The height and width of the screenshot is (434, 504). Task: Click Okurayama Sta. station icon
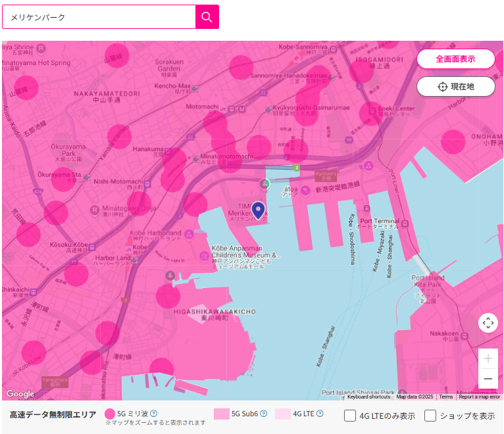coord(86,178)
